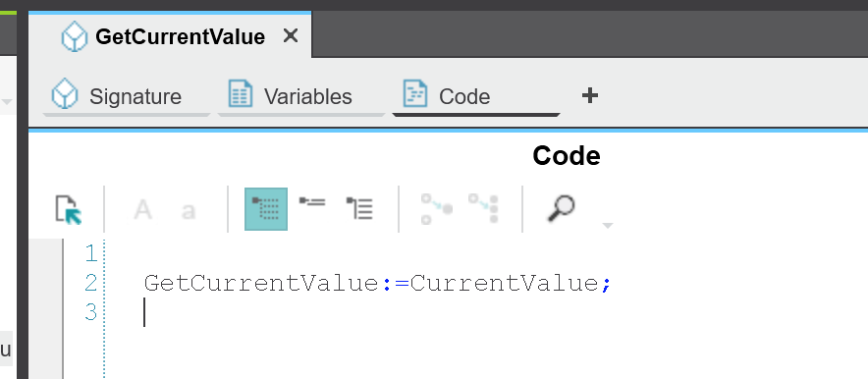Click the document-with-arrow icon in code toolbar

coord(69,210)
